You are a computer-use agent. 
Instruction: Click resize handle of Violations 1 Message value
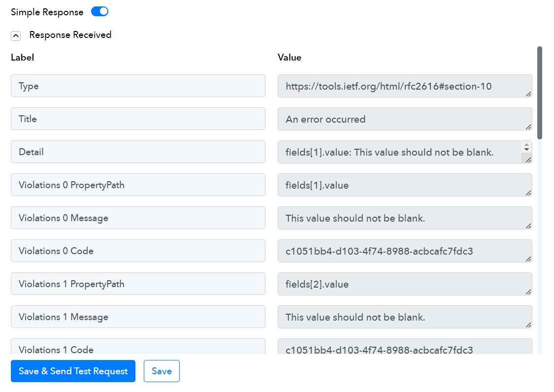pos(528,325)
